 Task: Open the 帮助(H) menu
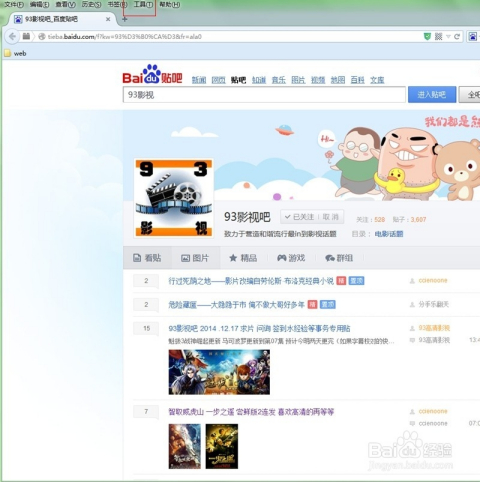coord(170,5)
